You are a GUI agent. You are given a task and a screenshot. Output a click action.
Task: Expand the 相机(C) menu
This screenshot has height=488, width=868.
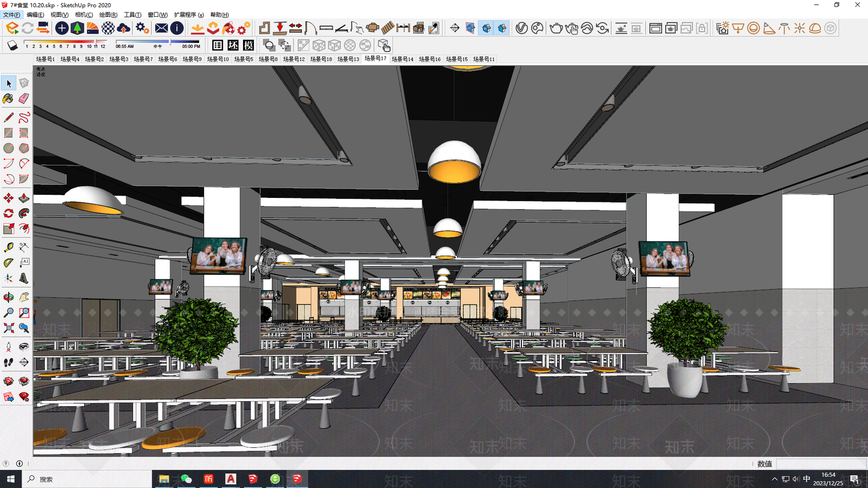tap(84, 15)
